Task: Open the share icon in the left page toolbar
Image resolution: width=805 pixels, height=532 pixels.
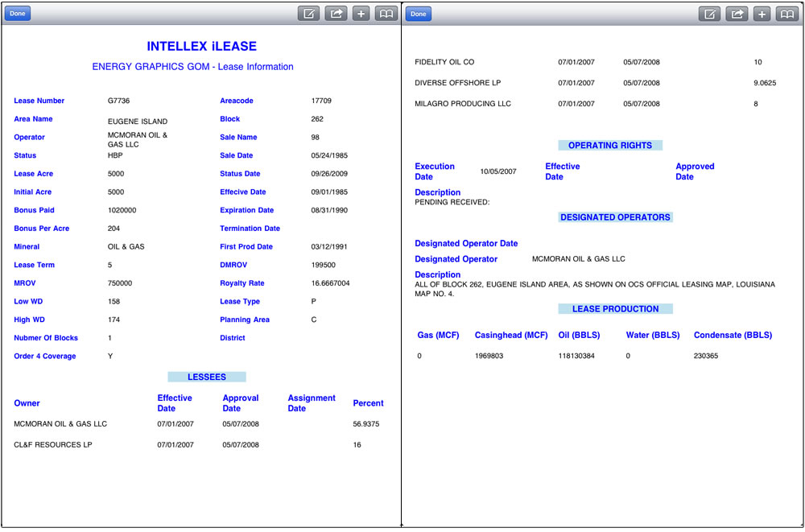Action: tap(336, 14)
